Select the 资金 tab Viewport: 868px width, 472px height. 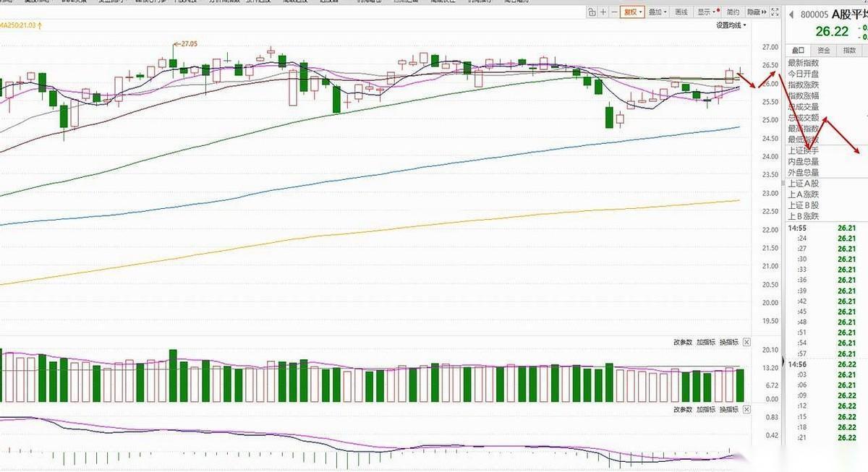click(x=824, y=50)
